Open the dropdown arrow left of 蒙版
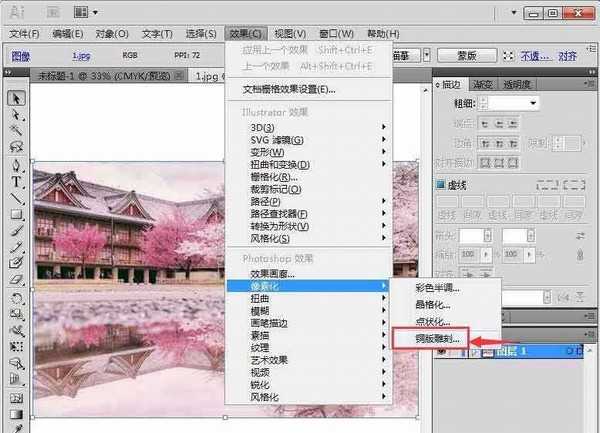 click(x=427, y=56)
